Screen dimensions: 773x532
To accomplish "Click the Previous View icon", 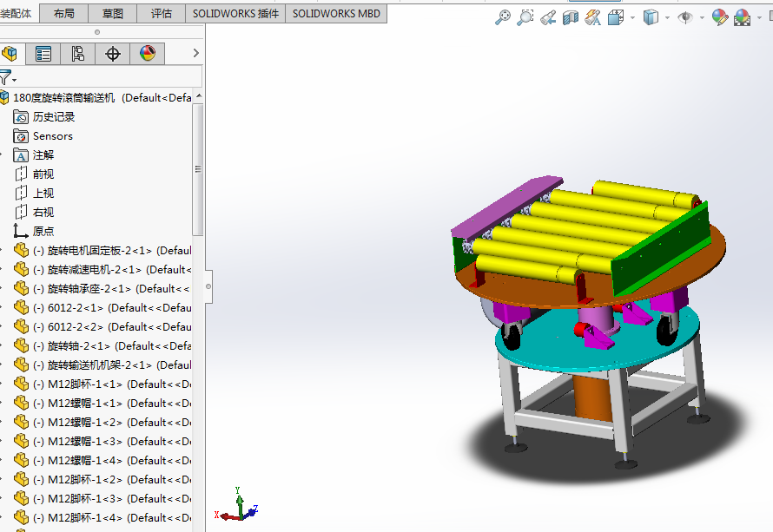I will (x=548, y=17).
